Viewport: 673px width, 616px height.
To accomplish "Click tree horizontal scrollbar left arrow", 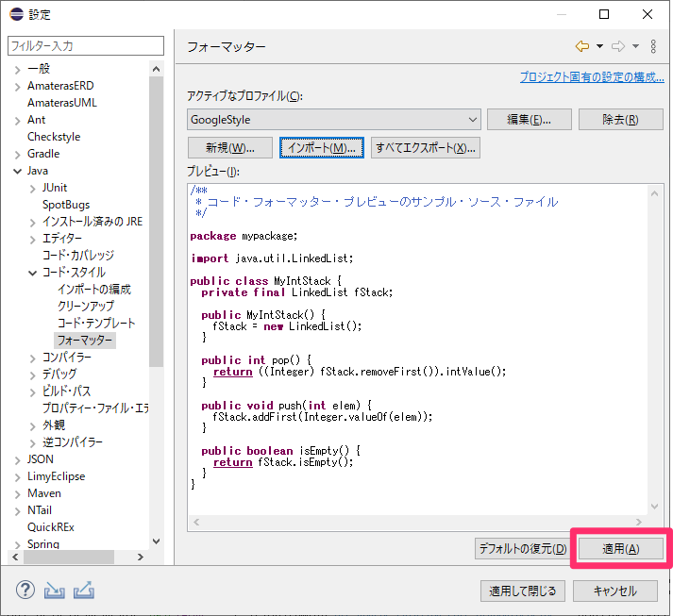I will click(x=15, y=557).
